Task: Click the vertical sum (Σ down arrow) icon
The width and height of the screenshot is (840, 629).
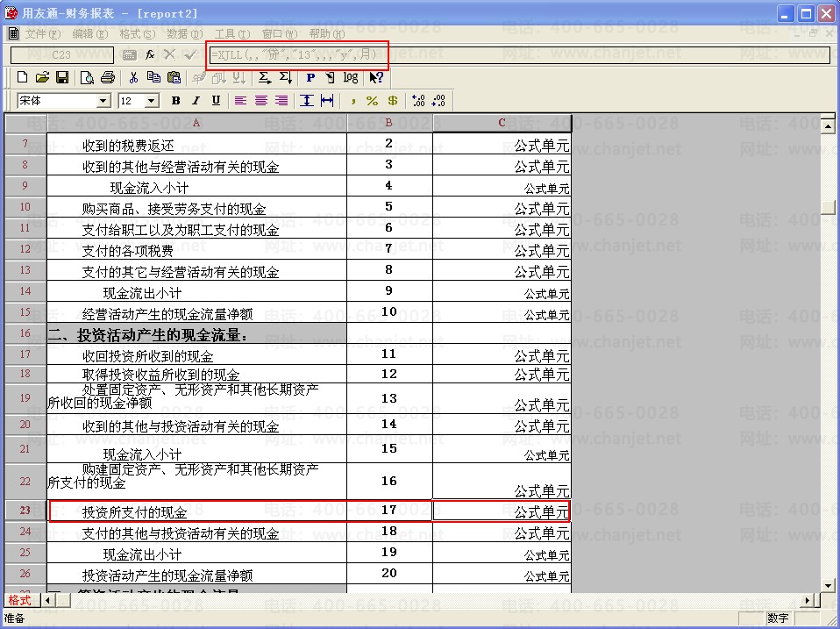Action: tap(286, 78)
